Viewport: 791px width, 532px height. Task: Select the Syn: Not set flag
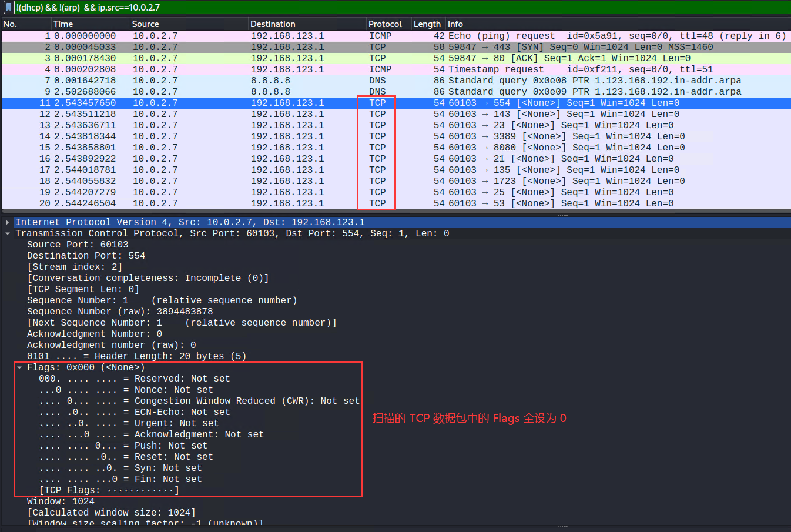tap(120, 468)
